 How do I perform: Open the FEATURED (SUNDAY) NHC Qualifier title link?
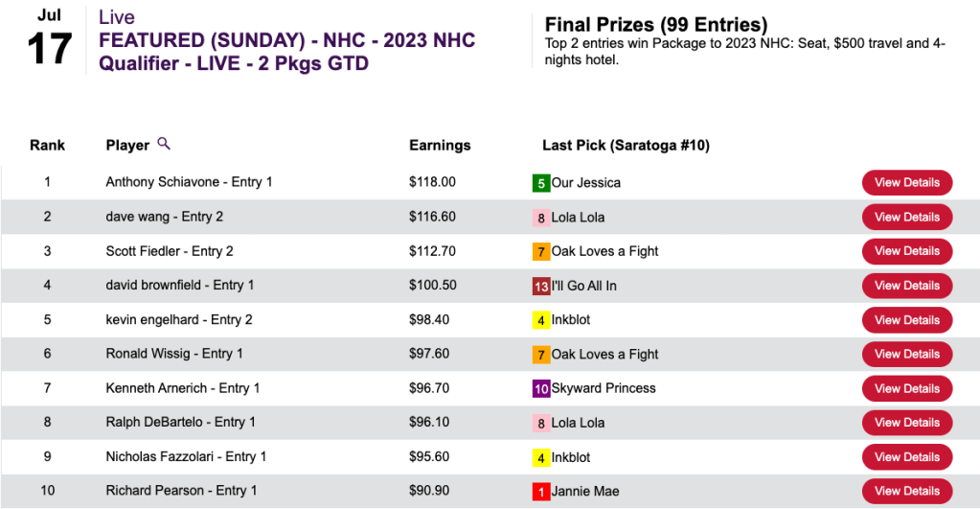(x=286, y=52)
